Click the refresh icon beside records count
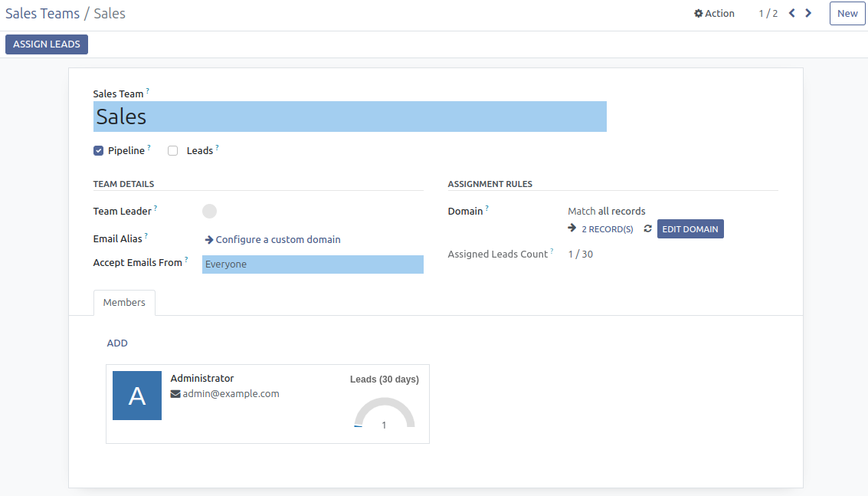This screenshot has height=496, width=868. (x=647, y=228)
